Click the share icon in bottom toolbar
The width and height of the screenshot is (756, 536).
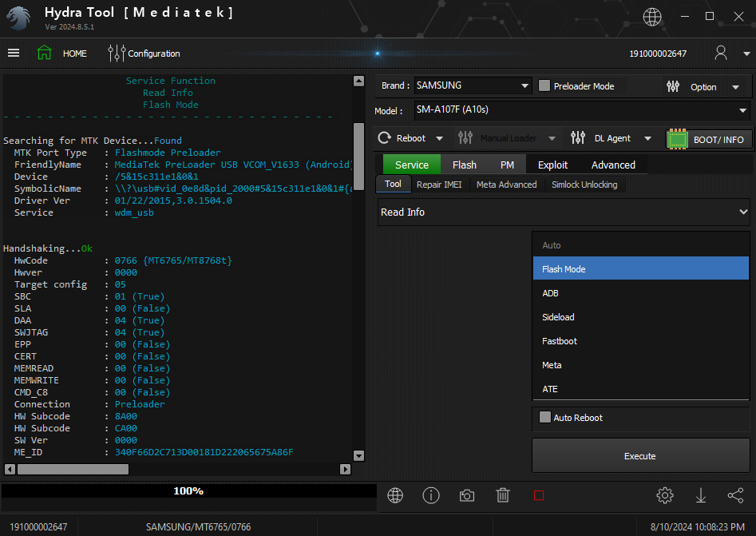(736, 495)
